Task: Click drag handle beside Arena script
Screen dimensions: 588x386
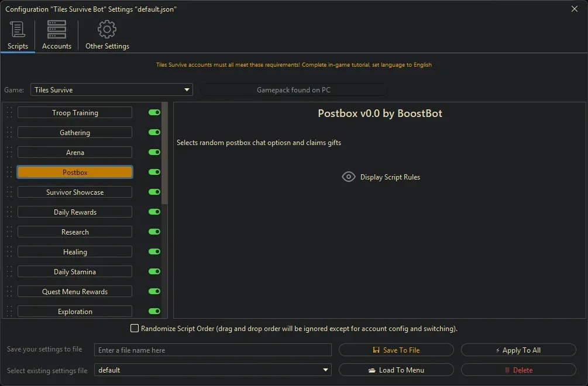Action: (9, 153)
